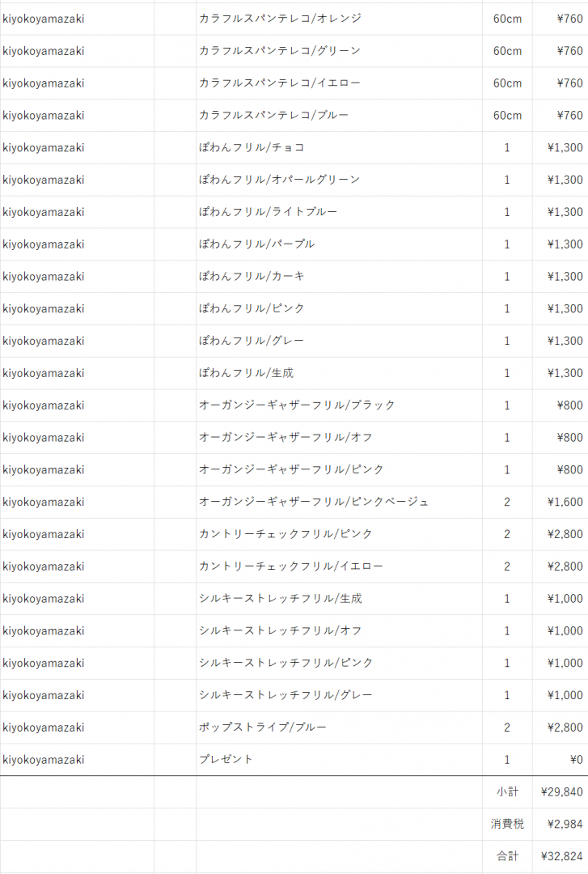Click the オーガンジーギャザーフリル/ピンクベージュ cell
This screenshot has height=874, width=588.
[x=339, y=503]
